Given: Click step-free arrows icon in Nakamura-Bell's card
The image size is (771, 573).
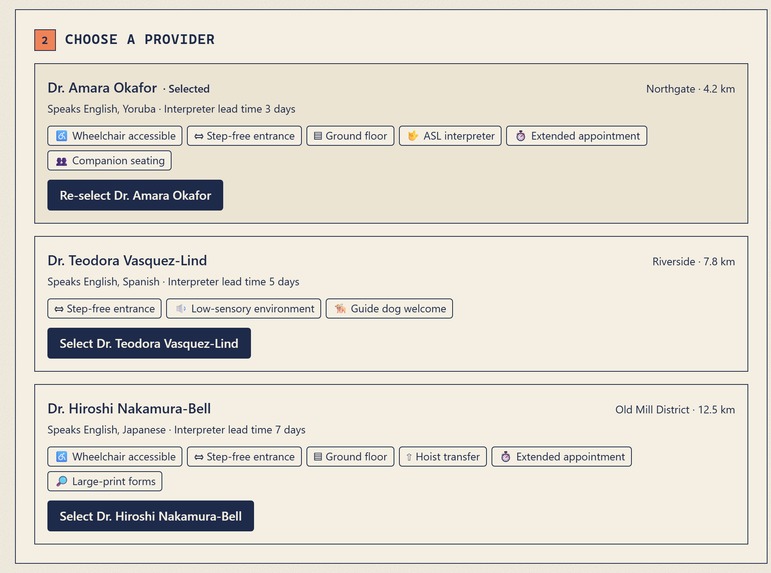Looking at the screenshot, I should [199, 457].
